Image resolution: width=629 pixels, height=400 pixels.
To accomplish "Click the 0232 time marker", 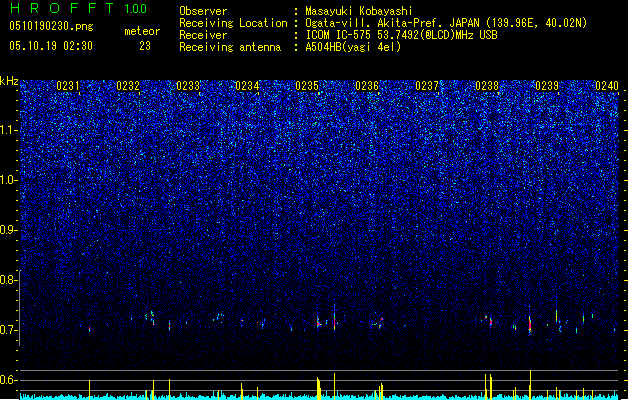I will [x=128, y=86].
